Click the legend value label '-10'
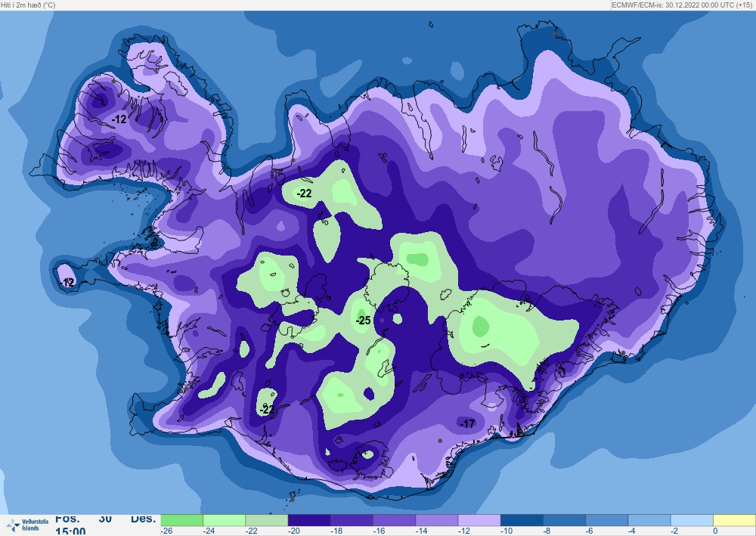 point(506,531)
